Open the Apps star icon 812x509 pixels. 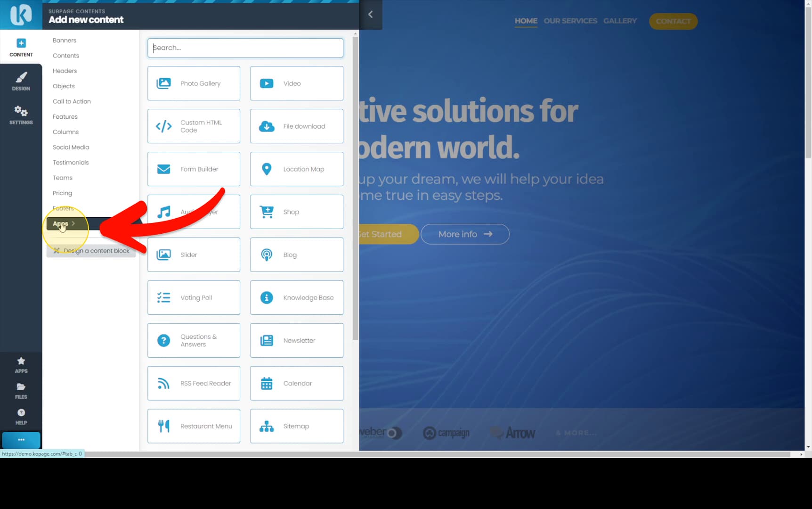[21, 365]
